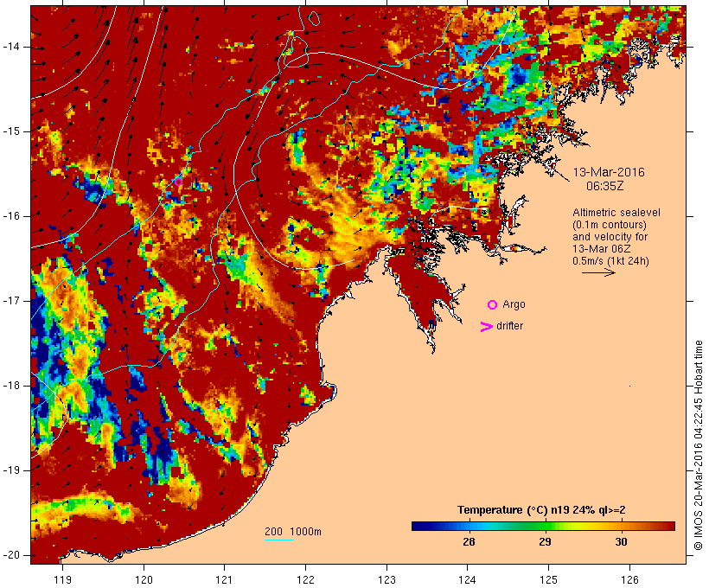709x588 pixels.
Task: Click the 30 label under the color bar
Action: click(x=620, y=542)
